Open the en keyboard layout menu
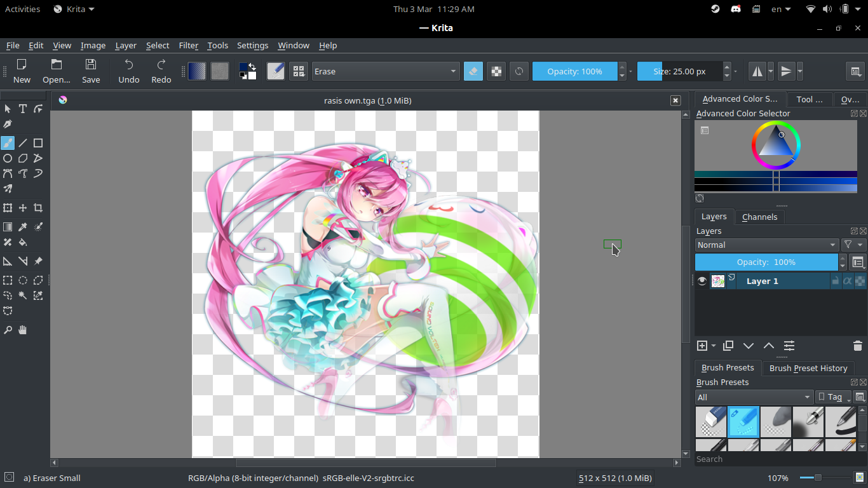Image resolution: width=868 pixels, height=488 pixels. [781, 9]
